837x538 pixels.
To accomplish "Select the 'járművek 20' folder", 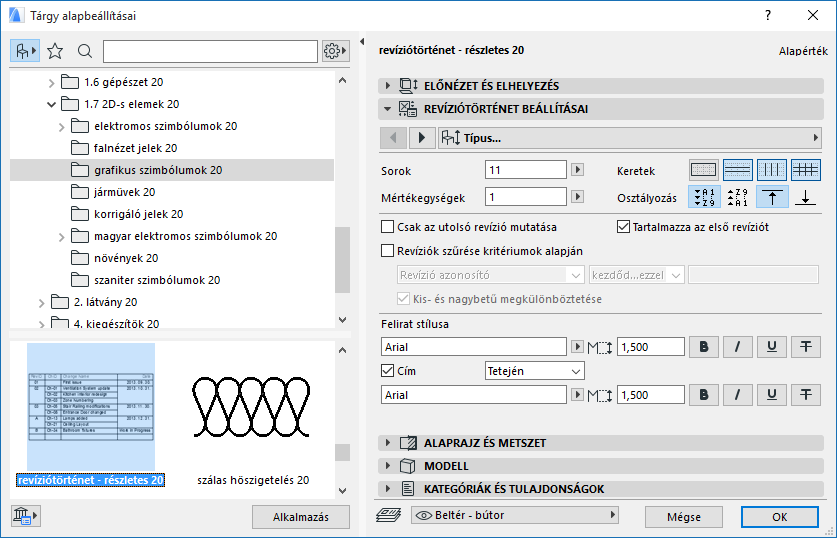I will [x=124, y=192].
